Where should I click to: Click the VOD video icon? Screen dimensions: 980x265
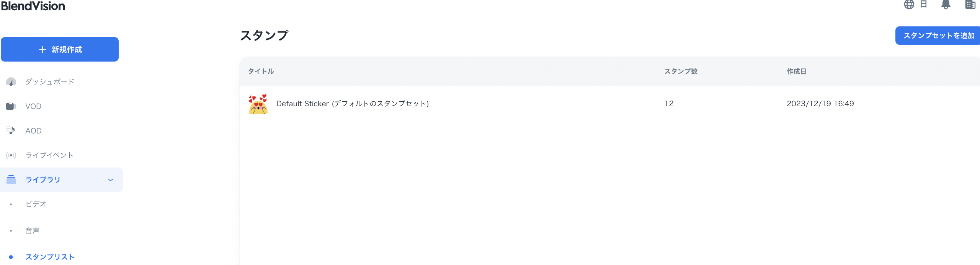click(11, 106)
